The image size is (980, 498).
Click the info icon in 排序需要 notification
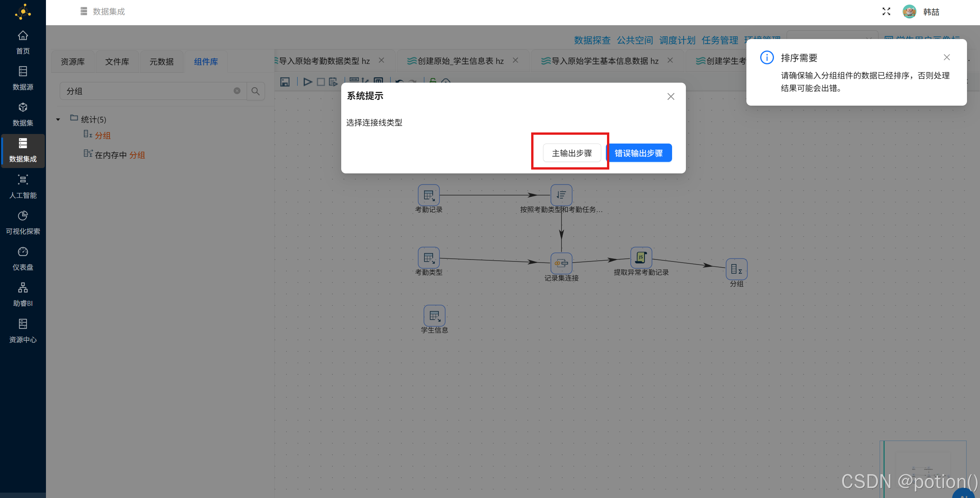[x=767, y=57]
